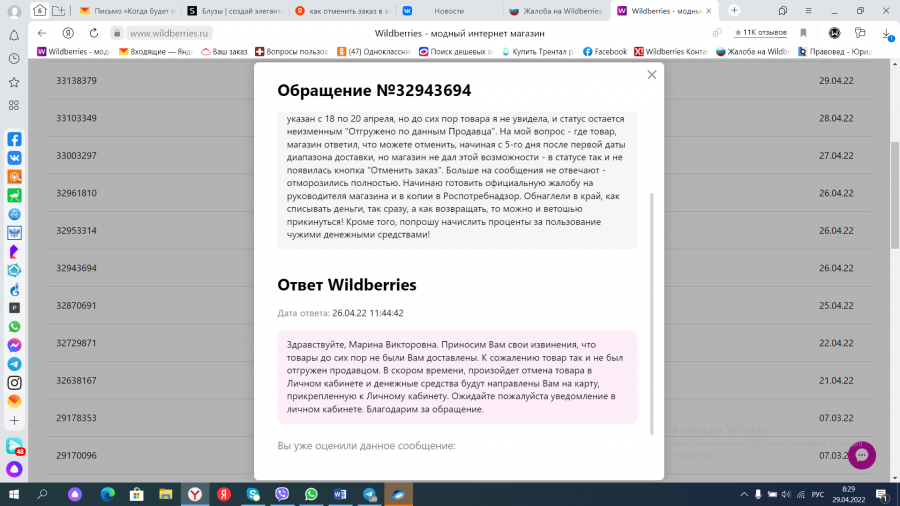Open notifications bell in sidebar

pyautogui.click(x=14, y=36)
